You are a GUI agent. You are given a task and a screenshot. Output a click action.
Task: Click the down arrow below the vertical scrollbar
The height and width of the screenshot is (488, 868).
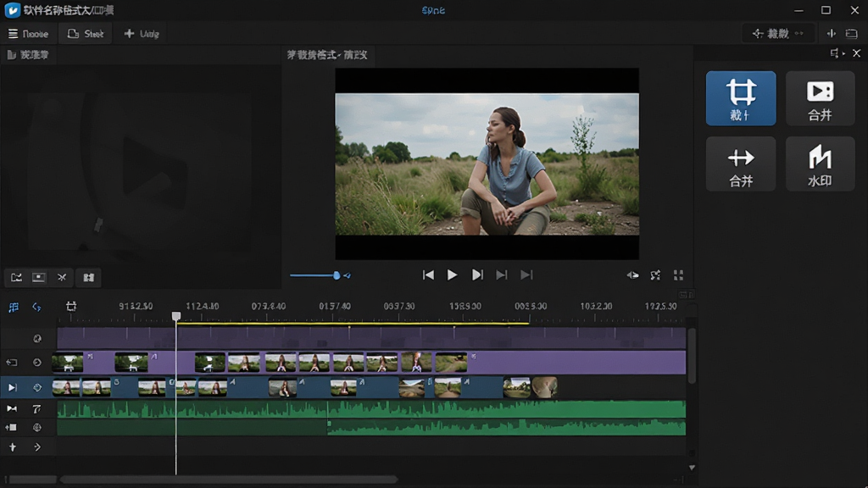[692, 468]
